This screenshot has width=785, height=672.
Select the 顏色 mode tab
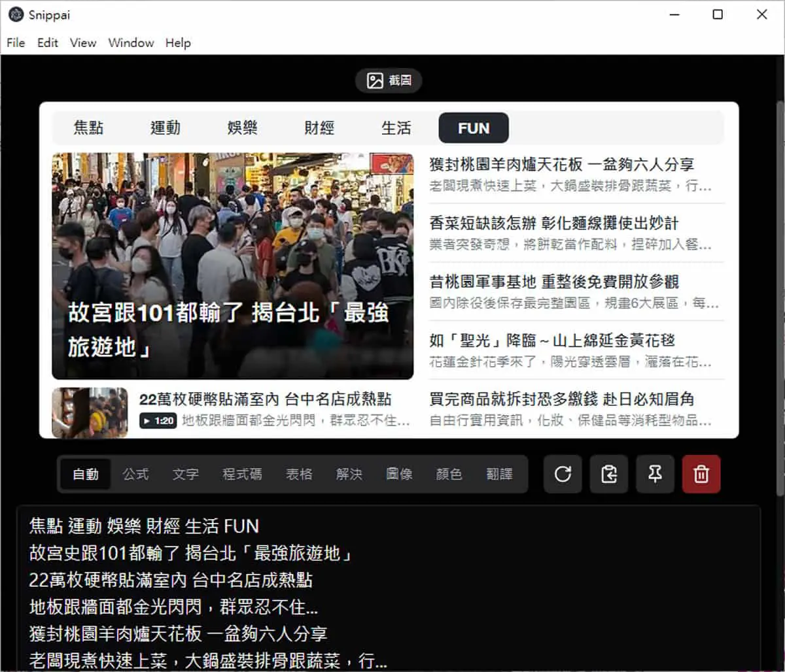pyautogui.click(x=449, y=474)
